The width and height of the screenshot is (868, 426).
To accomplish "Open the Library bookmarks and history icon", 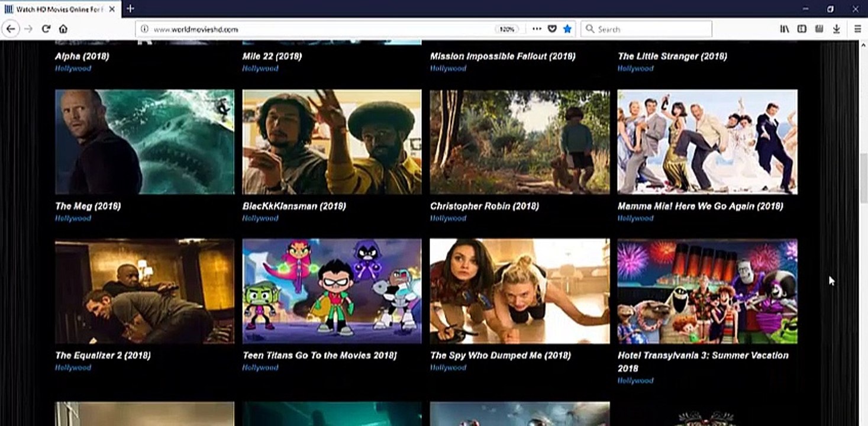I will (785, 29).
